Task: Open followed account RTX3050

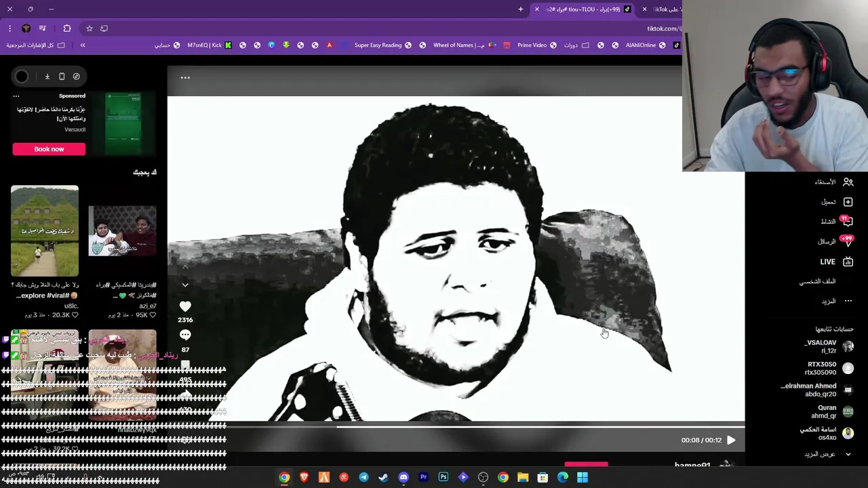Action: (829, 368)
